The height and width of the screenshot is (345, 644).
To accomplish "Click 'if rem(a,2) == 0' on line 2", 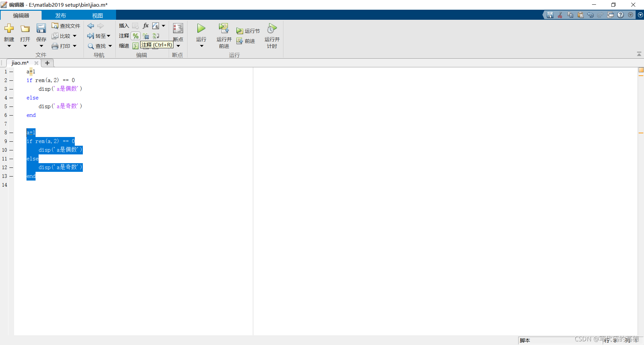I will pyautogui.click(x=51, y=80).
